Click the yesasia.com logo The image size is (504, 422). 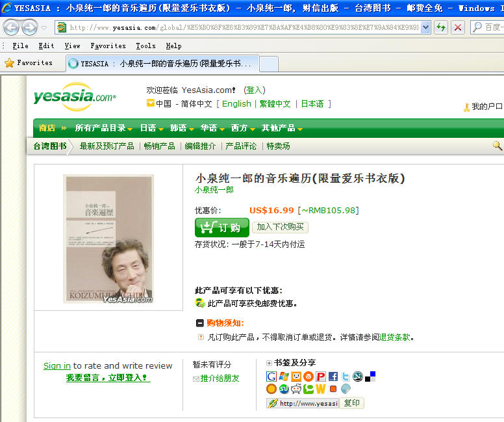pyautogui.click(x=75, y=96)
